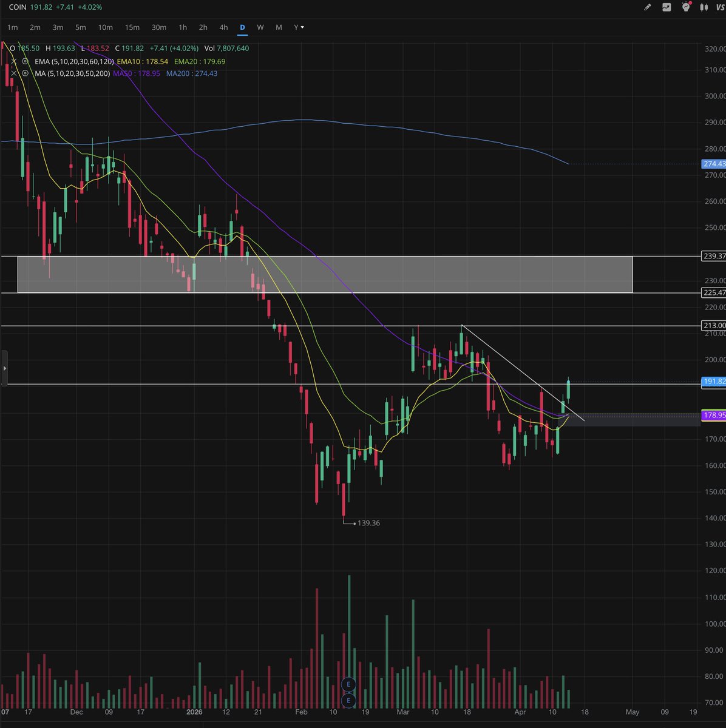Select the 191.82 current price tag
Viewport: 726px width, 728px height.
714,382
